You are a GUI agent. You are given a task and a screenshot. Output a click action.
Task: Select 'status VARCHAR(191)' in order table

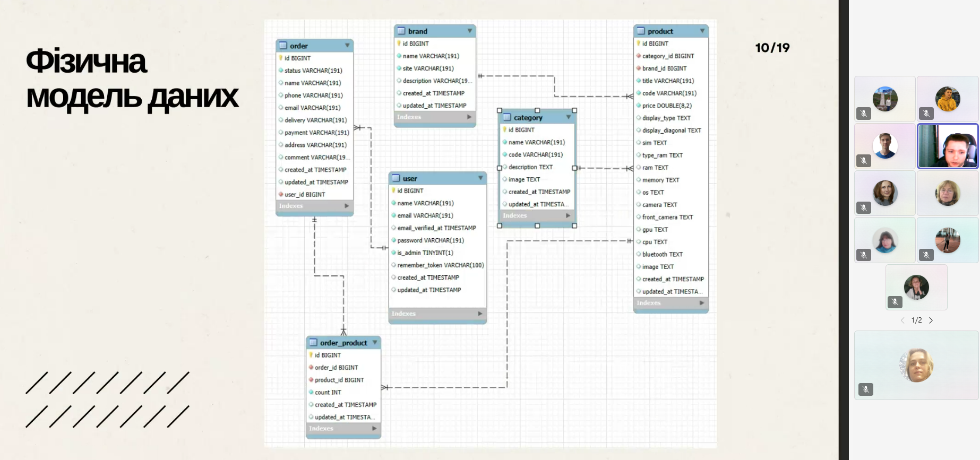[313, 71]
